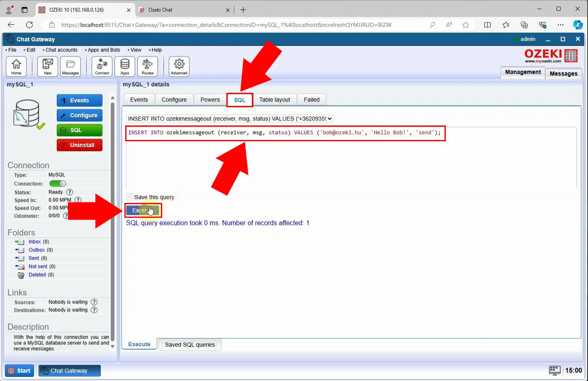Open the Sent (0) folder link

(38, 258)
